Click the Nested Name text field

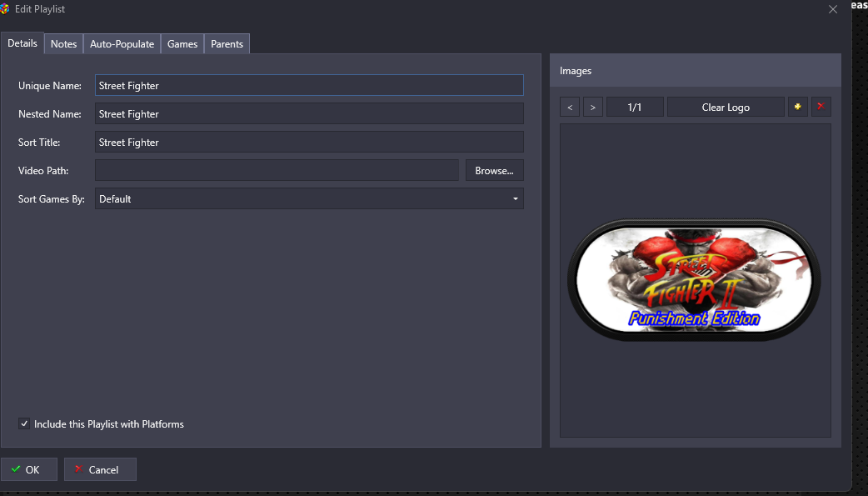[309, 113]
